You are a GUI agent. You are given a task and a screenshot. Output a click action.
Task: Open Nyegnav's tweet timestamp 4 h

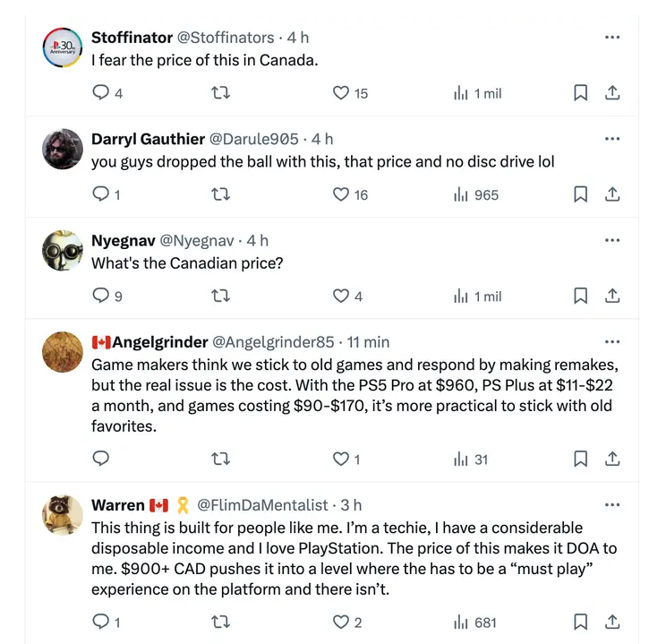pyautogui.click(x=258, y=240)
